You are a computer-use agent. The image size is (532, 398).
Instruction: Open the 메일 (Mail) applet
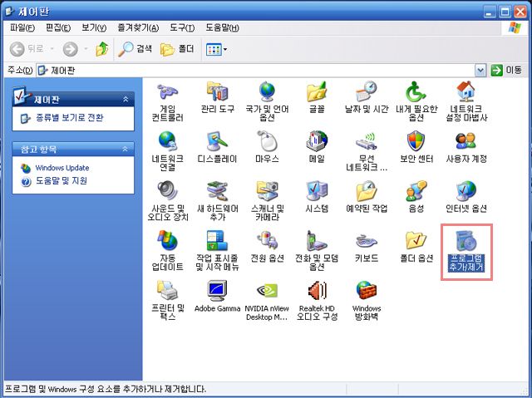pos(317,147)
